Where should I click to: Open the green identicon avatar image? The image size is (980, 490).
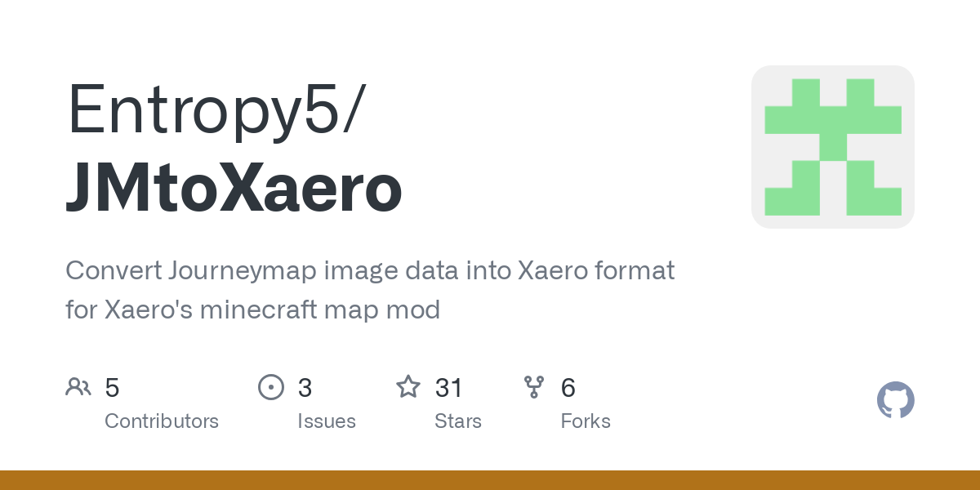(832, 147)
